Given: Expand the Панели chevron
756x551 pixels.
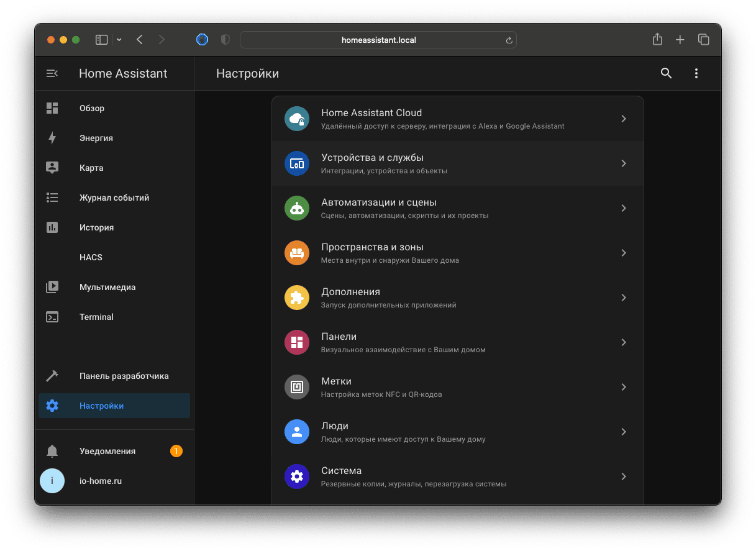Looking at the screenshot, I should [x=624, y=342].
